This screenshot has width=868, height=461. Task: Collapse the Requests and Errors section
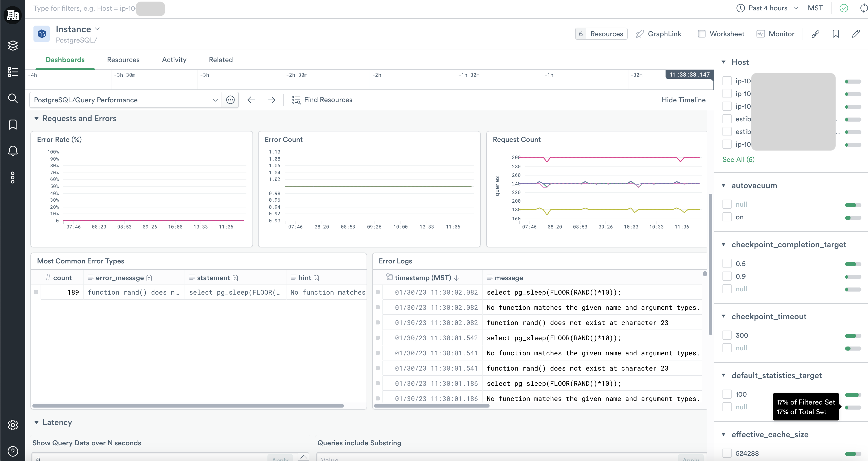click(37, 119)
